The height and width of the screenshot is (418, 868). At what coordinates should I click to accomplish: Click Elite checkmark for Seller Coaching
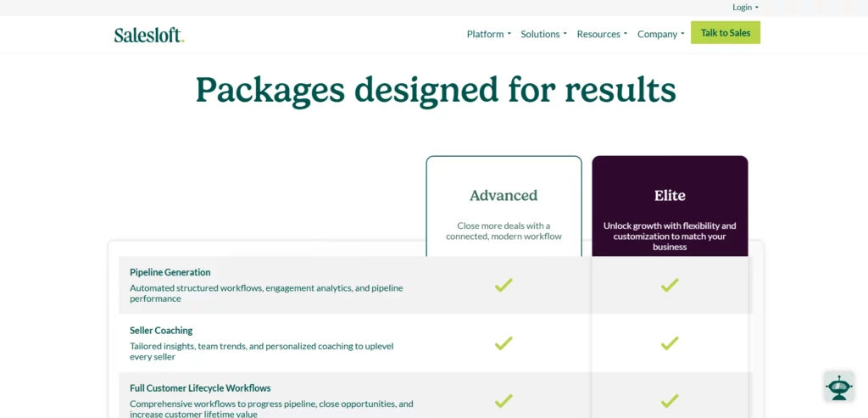click(670, 343)
